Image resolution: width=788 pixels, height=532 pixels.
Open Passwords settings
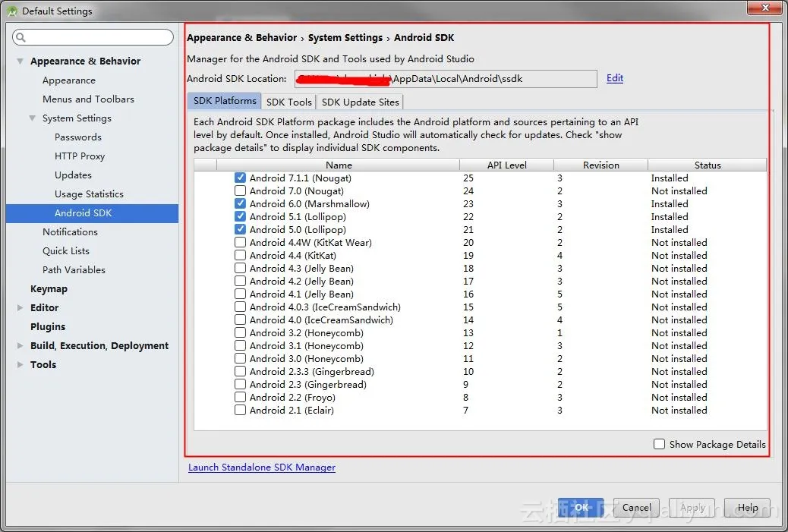(78, 137)
